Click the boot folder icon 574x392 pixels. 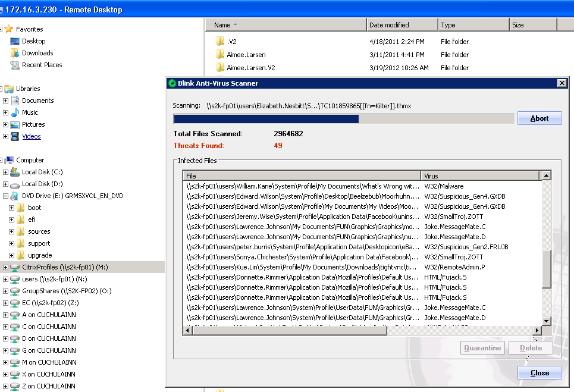pyautogui.click(x=21, y=208)
